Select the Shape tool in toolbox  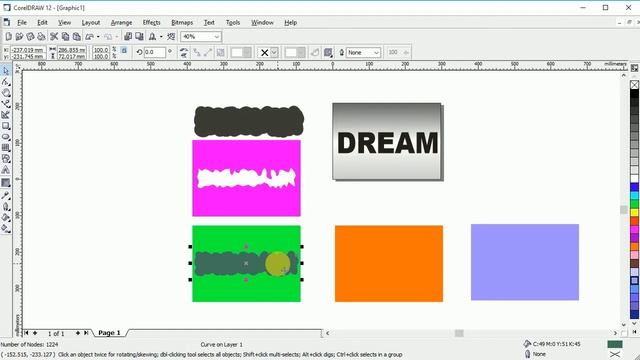pyautogui.click(x=6, y=82)
